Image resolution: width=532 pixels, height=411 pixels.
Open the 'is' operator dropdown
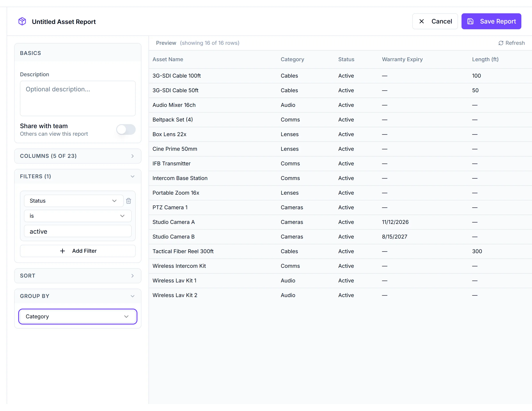78,216
